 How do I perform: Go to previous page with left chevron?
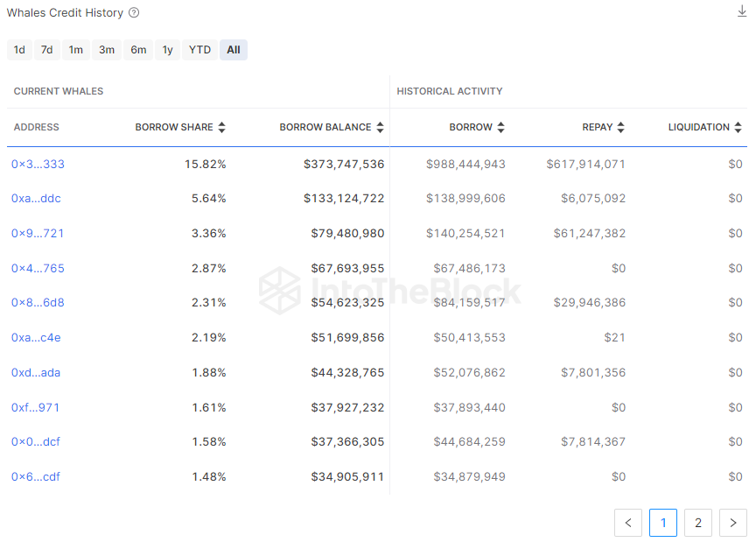click(627, 524)
